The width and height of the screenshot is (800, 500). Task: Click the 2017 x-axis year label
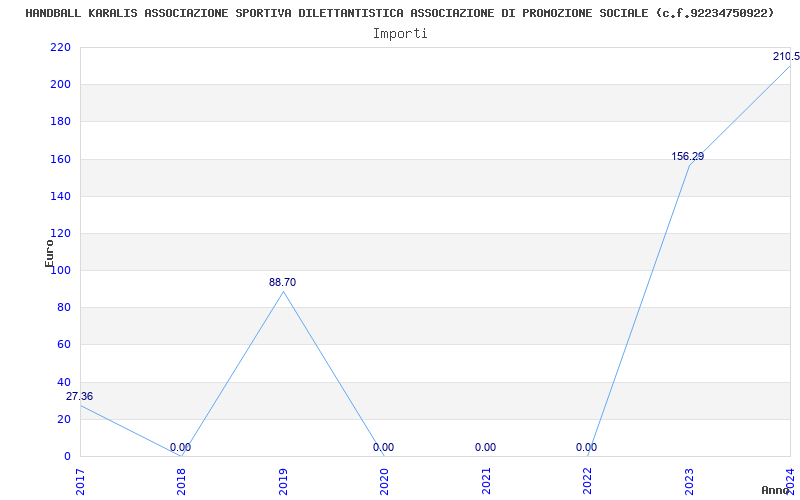tap(80, 482)
